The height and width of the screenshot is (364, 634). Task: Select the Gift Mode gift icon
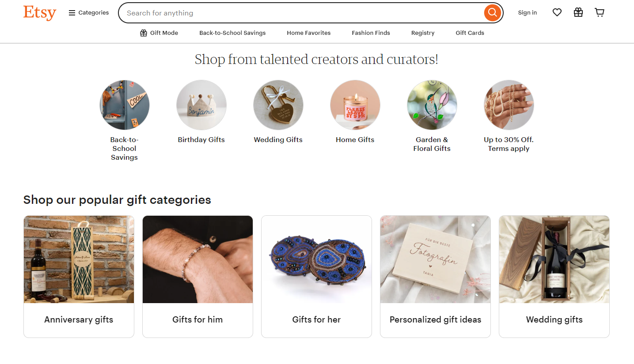[x=143, y=33]
